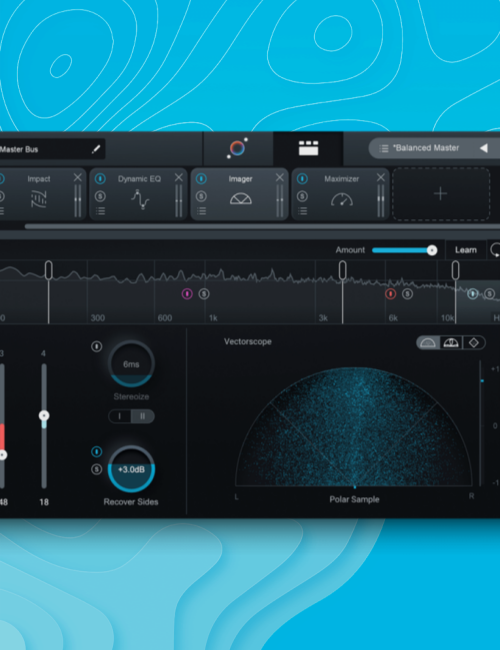Select Stereoize mode II
The height and width of the screenshot is (650, 500).
coord(143,416)
